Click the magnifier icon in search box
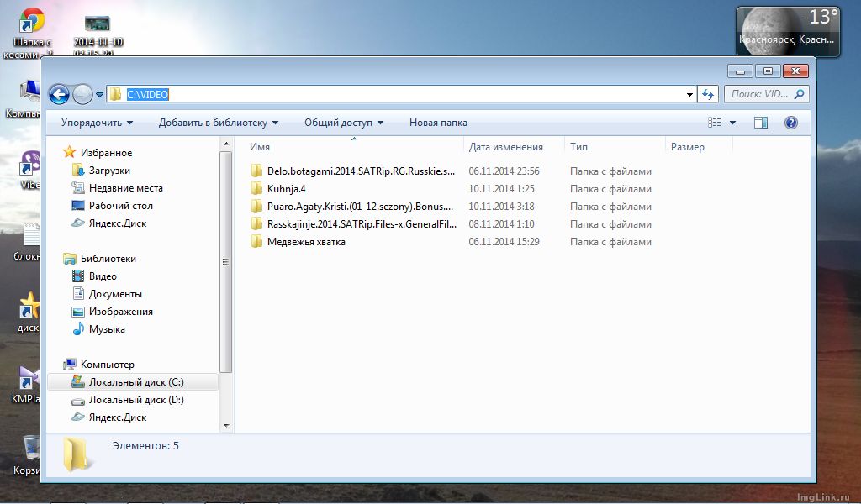Screen dimensions: 861x504 click(800, 94)
